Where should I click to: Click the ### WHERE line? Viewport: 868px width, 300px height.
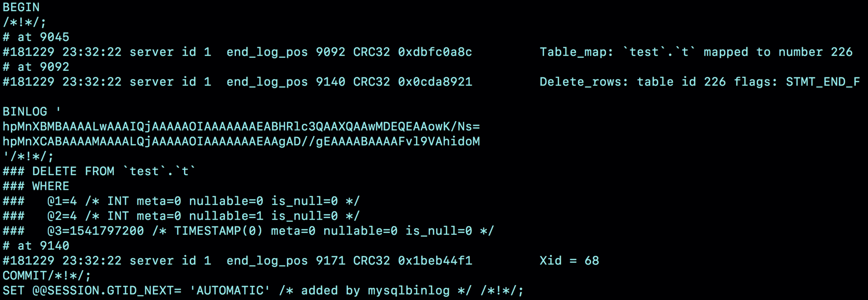tap(36, 186)
